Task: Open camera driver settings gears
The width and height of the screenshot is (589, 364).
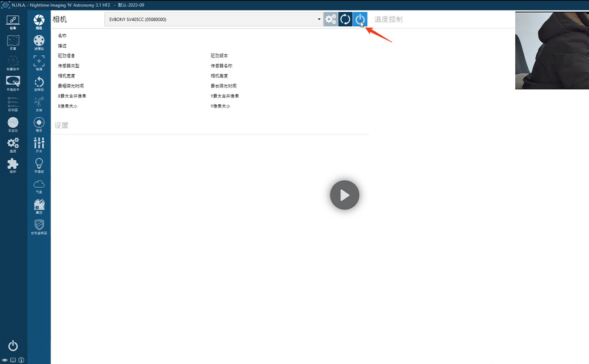Action: tap(330, 19)
